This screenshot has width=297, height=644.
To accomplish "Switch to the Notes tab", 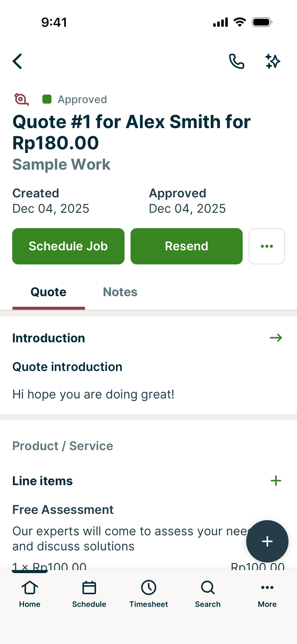I will pyautogui.click(x=120, y=292).
